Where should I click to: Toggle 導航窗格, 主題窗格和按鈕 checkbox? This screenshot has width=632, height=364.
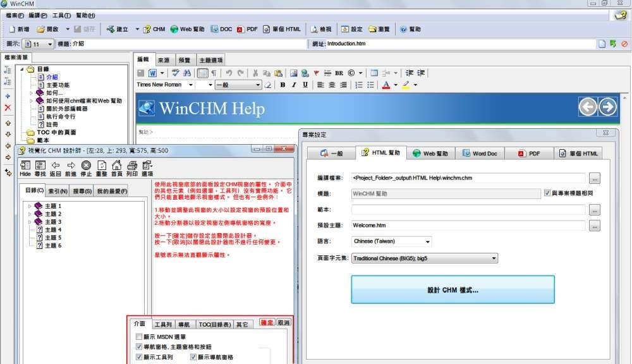pyautogui.click(x=139, y=347)
